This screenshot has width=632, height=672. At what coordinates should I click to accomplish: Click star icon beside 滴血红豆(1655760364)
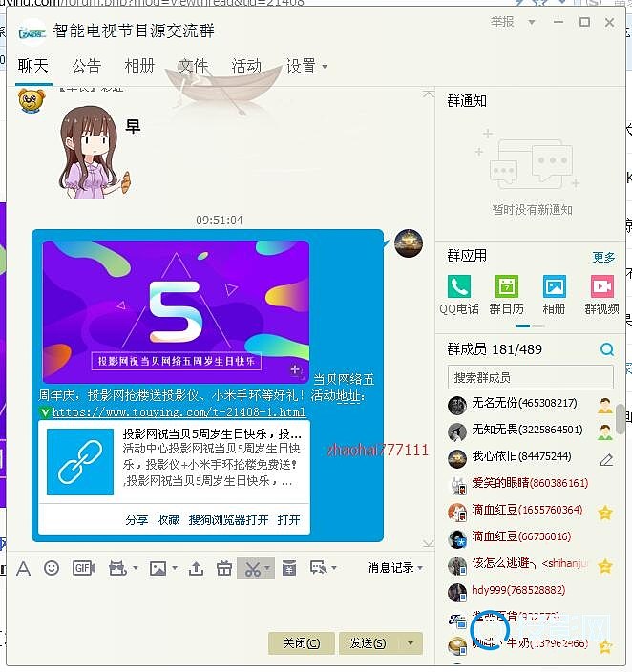[605, 513]
